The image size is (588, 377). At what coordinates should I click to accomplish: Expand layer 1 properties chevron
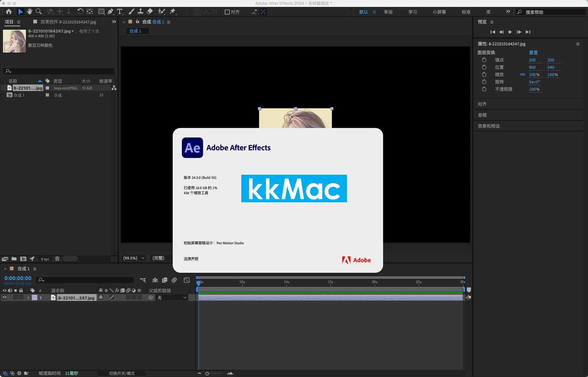(28, 298)
